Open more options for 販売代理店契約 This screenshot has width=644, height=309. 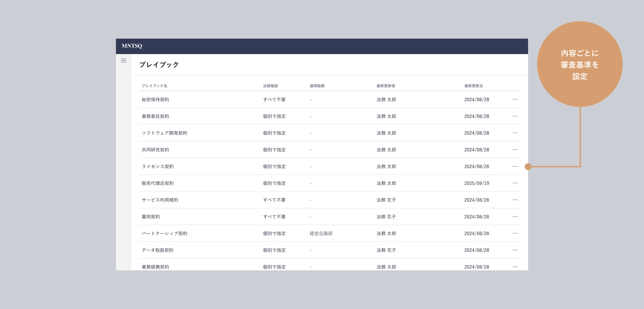pyautogui.click(x=515, y=183)
